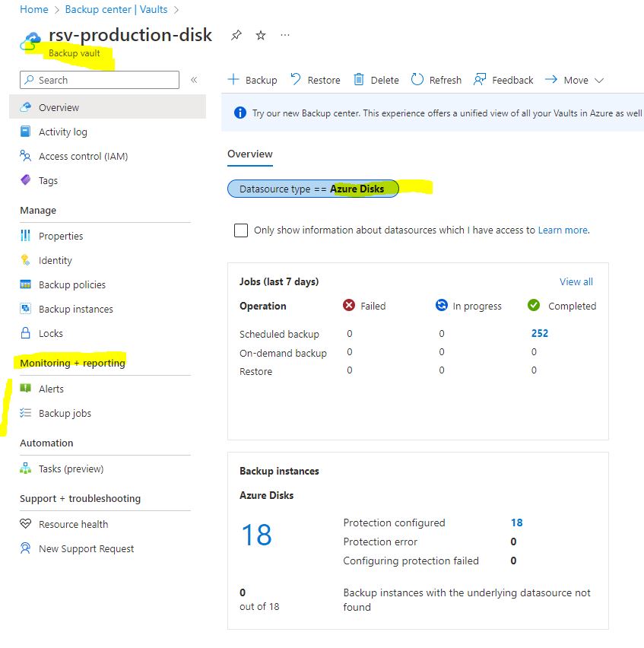Click the Backup toolbar icon

(x=252, y=79)
